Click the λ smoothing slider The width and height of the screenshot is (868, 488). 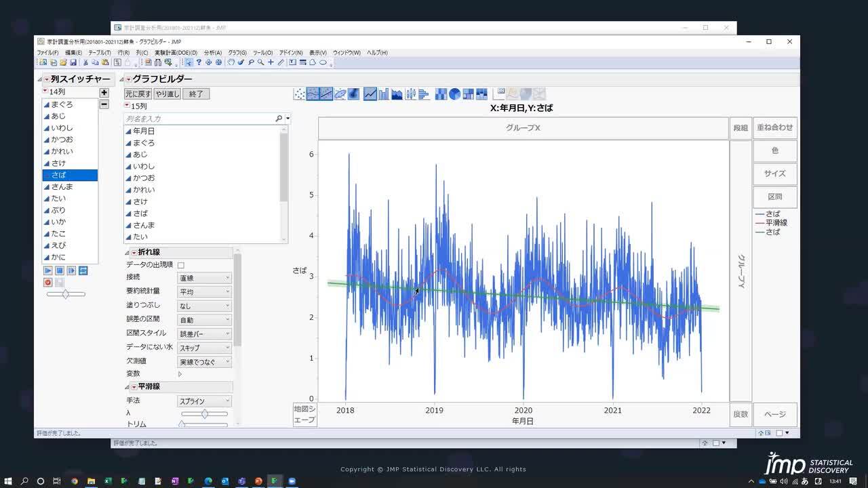(x=204, y=413)
